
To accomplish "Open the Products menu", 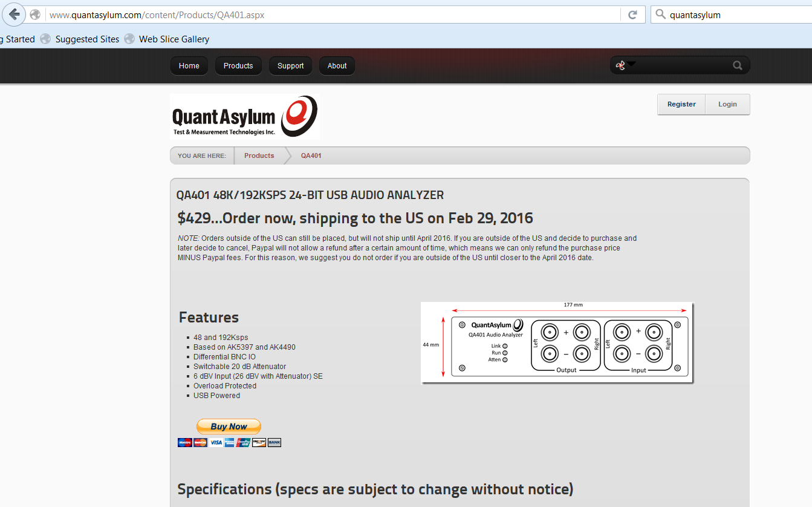I will [238, 65].
